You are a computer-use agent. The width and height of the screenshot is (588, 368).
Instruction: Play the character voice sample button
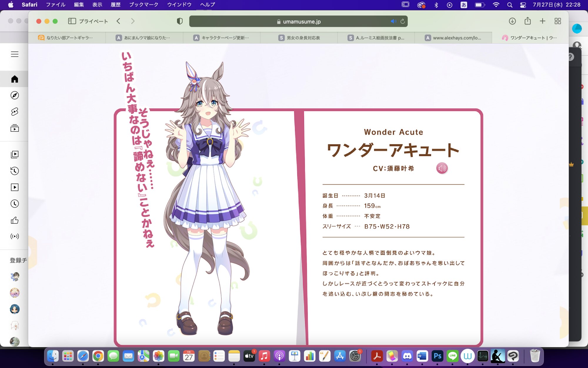pyautogui.click(x=442, y=168)
